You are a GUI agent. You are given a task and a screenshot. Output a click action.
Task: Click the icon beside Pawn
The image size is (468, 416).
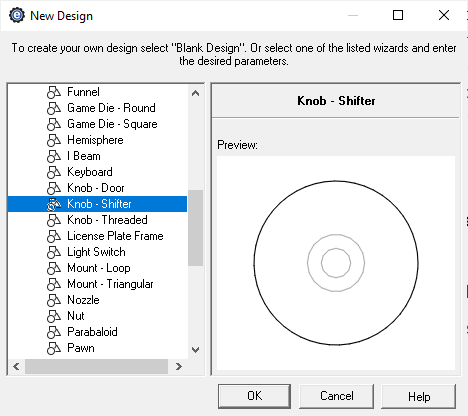(54, 348)
